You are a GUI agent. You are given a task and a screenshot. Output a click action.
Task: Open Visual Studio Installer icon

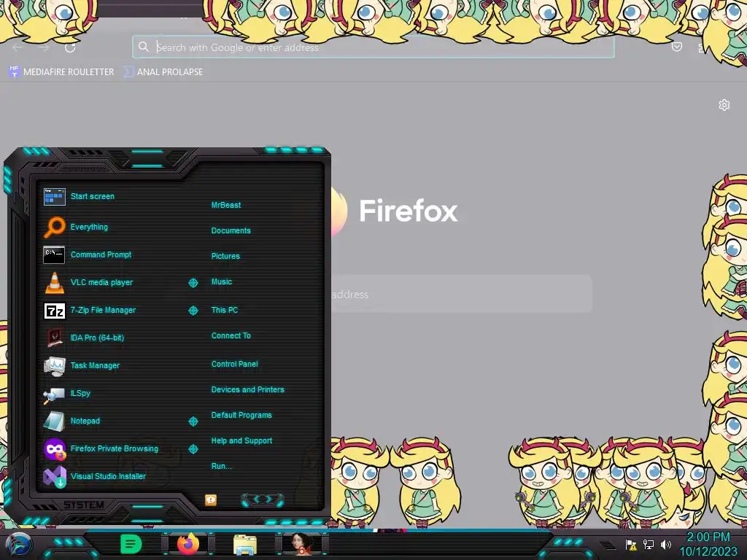point(54,477)
